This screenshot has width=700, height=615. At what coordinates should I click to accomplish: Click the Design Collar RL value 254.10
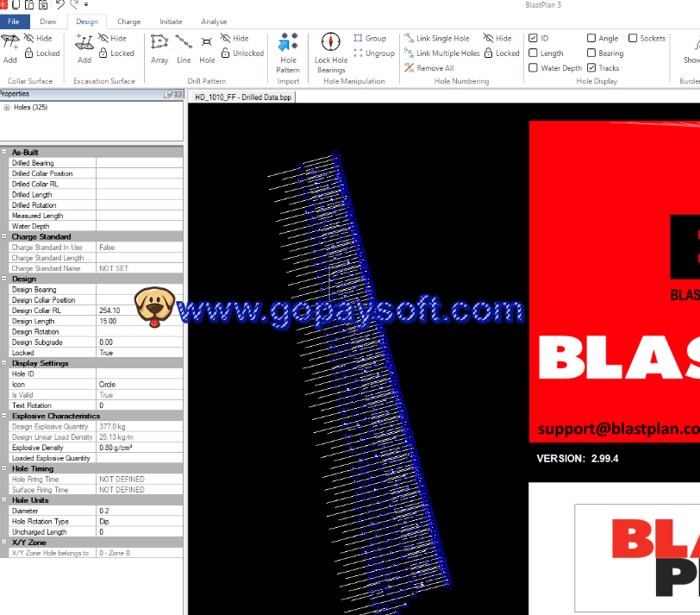coord(140,311)
